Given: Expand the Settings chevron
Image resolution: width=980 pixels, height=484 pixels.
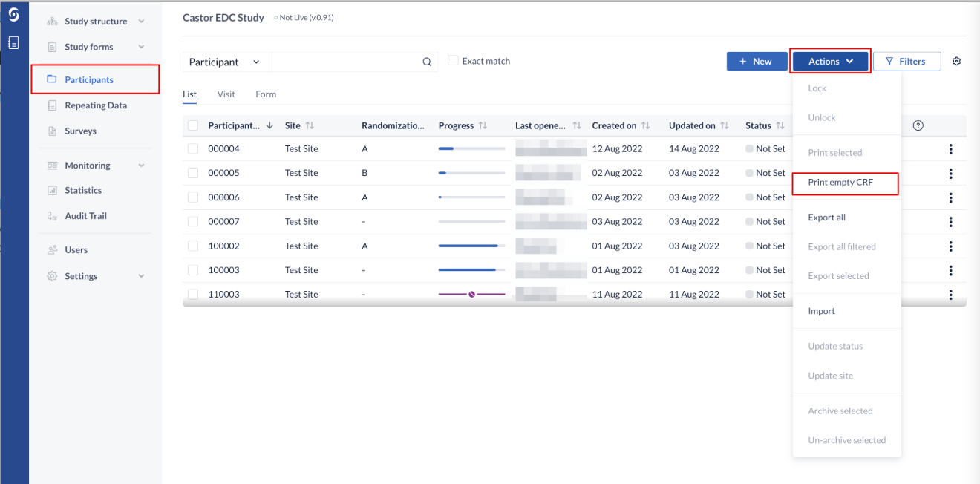Looking at the screenshot, I should [141, 276].
